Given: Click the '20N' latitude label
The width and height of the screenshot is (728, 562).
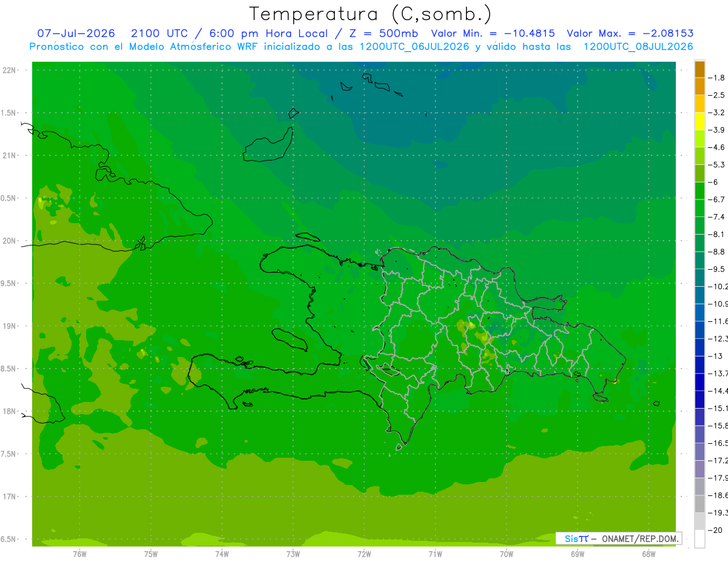Looking at the screenshot, I should (10, 241).
